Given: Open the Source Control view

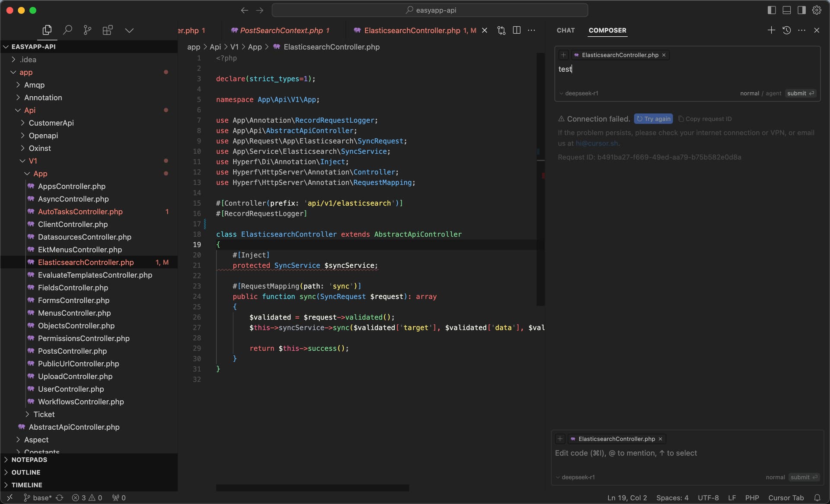Looking at the screenshot, I should (87, 30).
